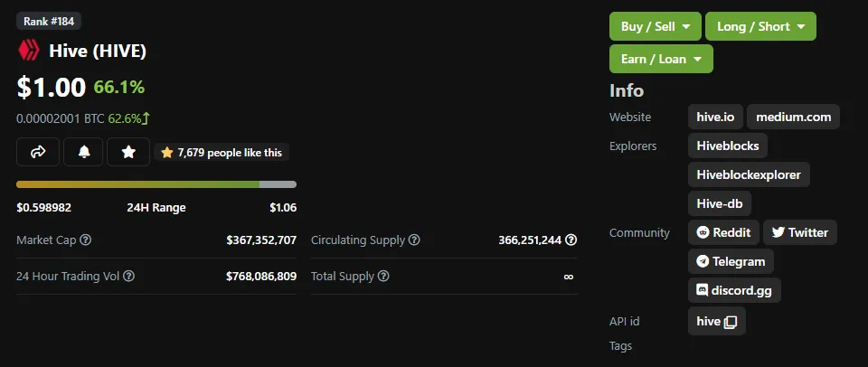Open the Buy / Sell dropdown
Viewport: 868px width, 367px height.
pos(656,26)
